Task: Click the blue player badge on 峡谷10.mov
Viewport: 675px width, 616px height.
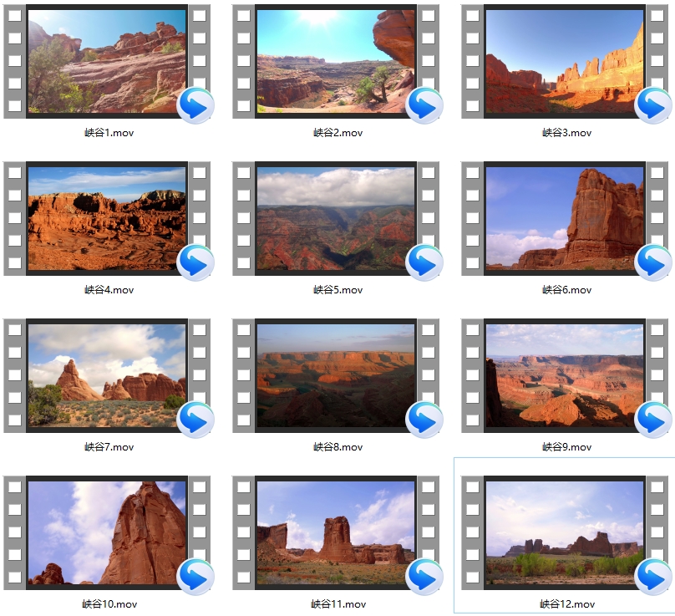Action: coord(195,578)
